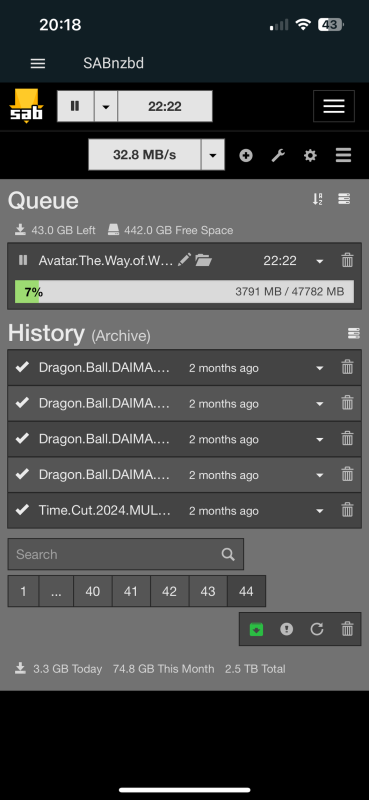This screenshot has height=800, width=369.
Task: Open the folder icon for Avatar download
Action: [203, 261]
